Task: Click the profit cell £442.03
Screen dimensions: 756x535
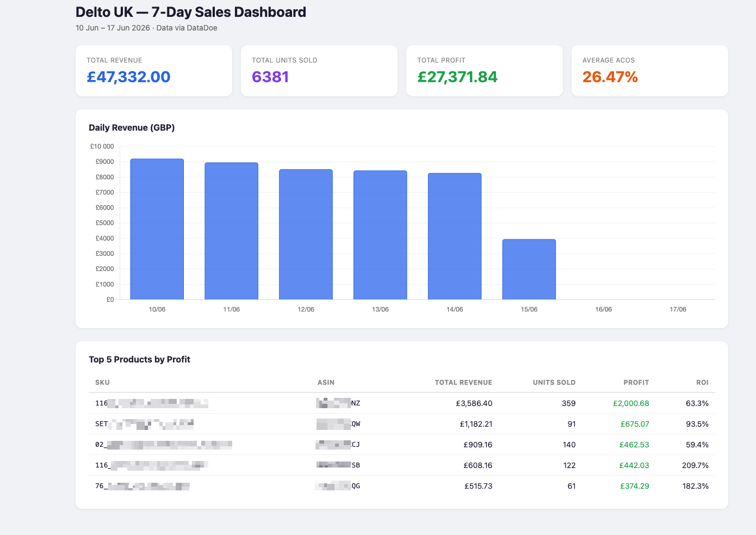Action: tap(634, 465)
